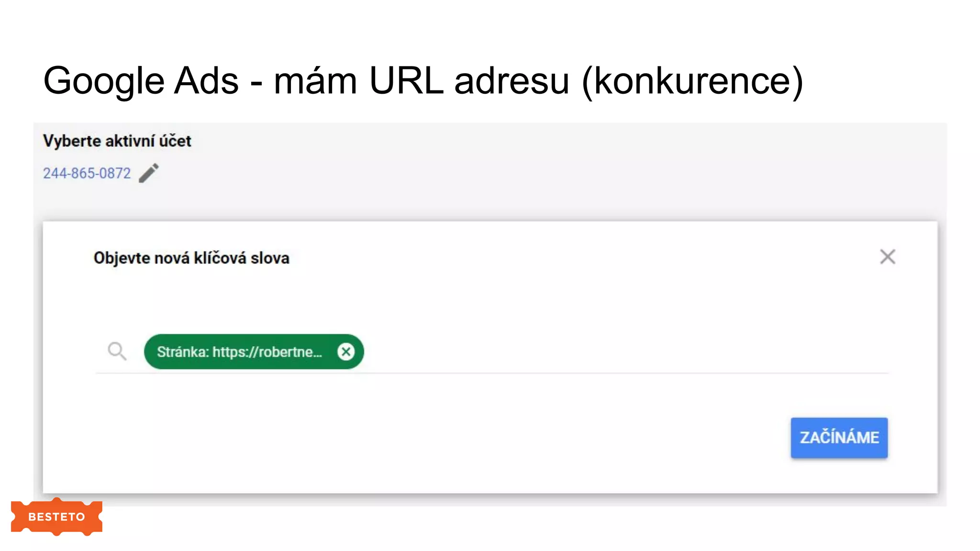Click the Vyberte aktivní účet label
980x551 pixels.
[117, 141]
